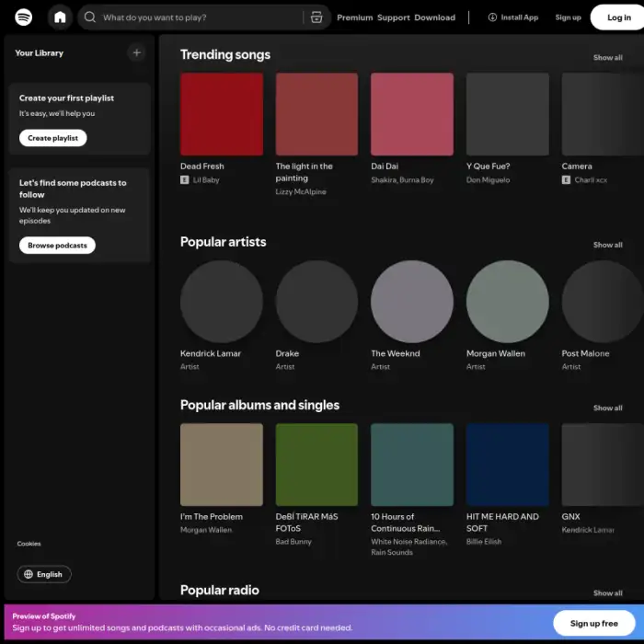Click the Spotify logo
The width and height of the screenshot is (644, 644).
click(x=23, y=17)
